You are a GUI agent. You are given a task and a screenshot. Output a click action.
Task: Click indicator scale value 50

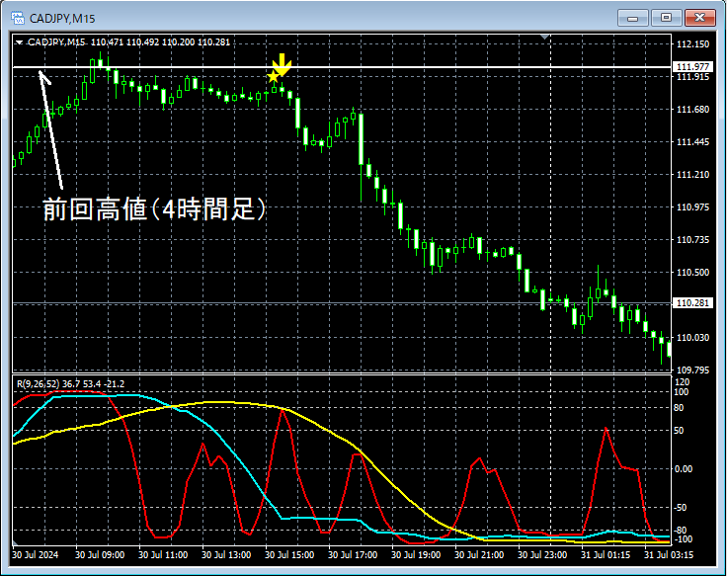click(x=679, y=431)
